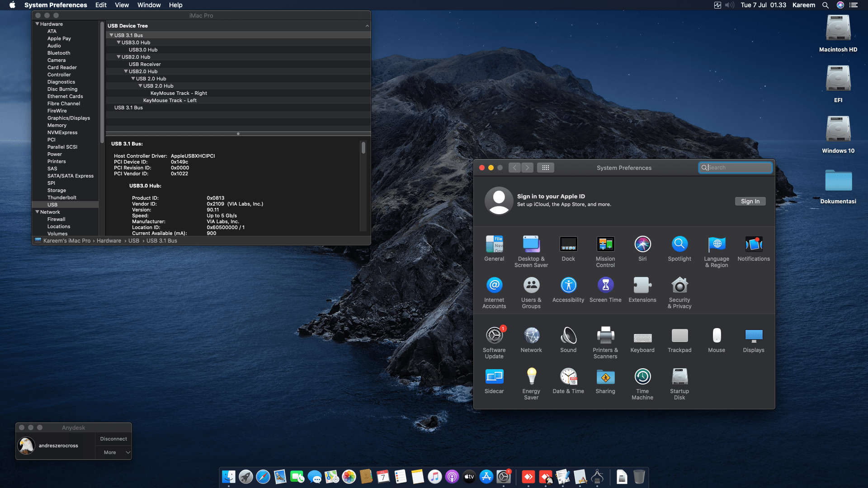Open the Sidecar preferences icon
Viewport: 868px width, 488px height.
click(x=494, y=376)
